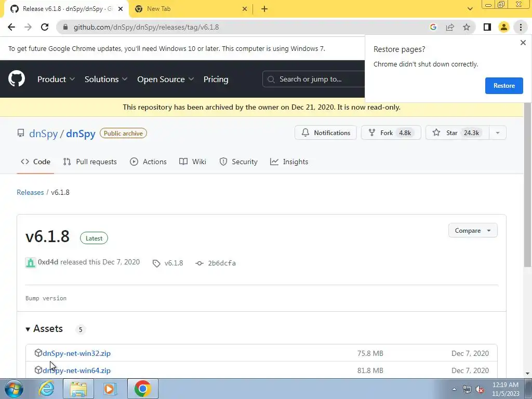This screenshot has height=399, width=532.
Task: Open the dnSpy owner link
Action: [44, 134]
